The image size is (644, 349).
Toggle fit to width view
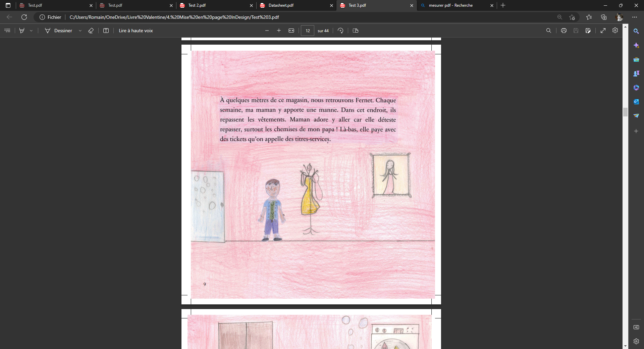click(x=291, y=31)
